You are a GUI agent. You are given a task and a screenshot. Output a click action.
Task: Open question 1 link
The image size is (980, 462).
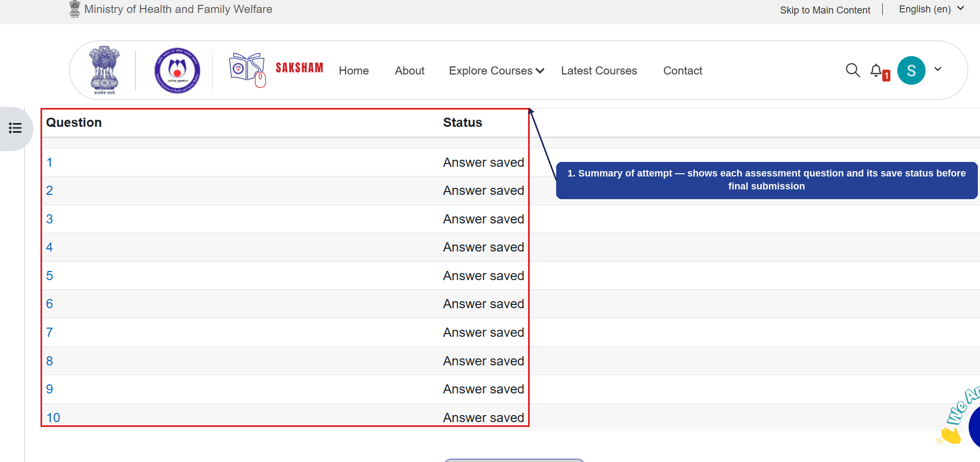pyautogui.click(x=49, y=162)
